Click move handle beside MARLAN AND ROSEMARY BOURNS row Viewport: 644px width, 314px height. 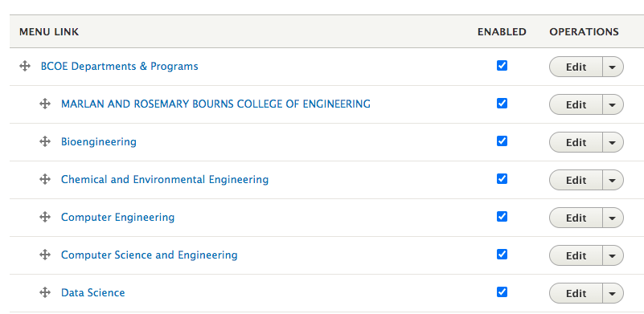[x=45, y=104]
